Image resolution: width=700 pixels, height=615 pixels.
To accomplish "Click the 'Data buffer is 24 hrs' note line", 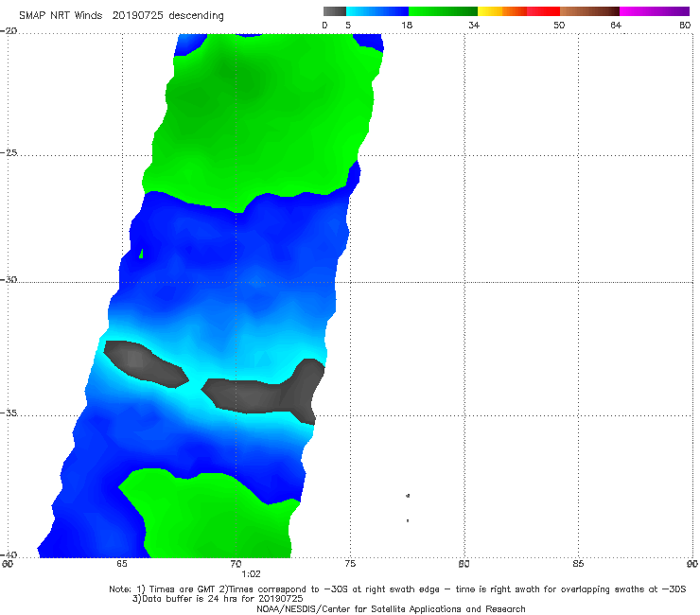I will (x=218, y=599).
